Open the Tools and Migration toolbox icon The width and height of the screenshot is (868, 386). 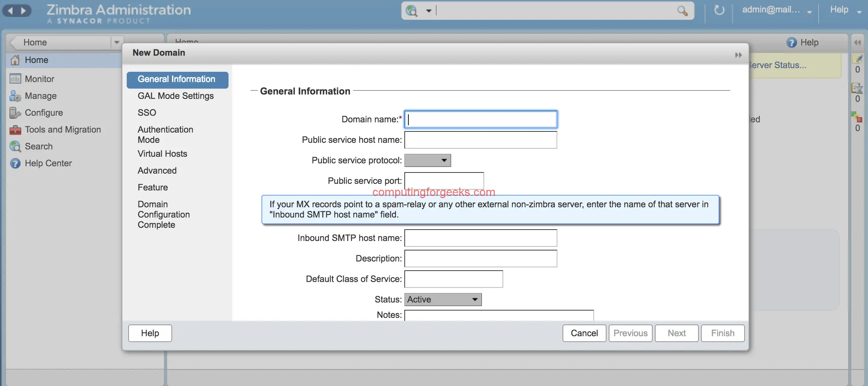click(15, 130)
